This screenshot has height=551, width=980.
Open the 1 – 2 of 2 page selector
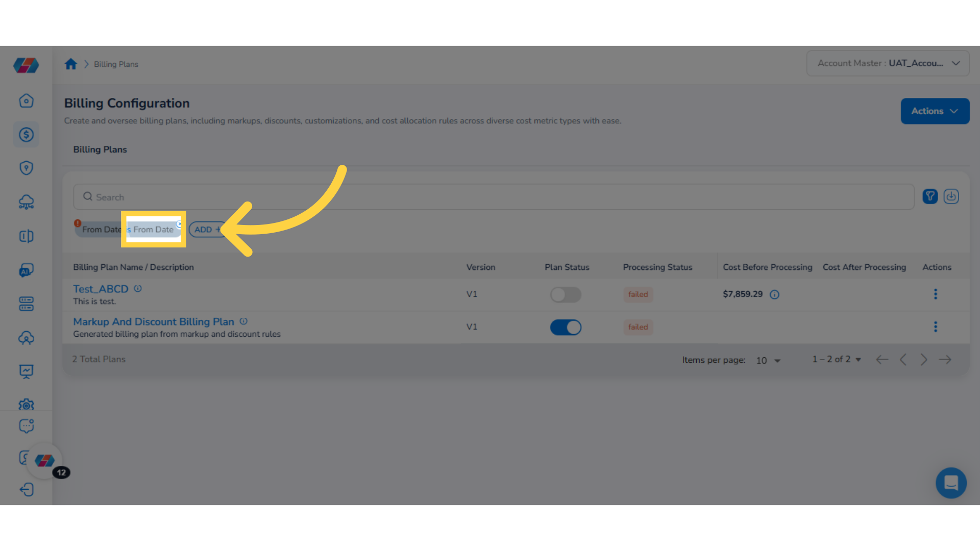click(x=837, y=359)
